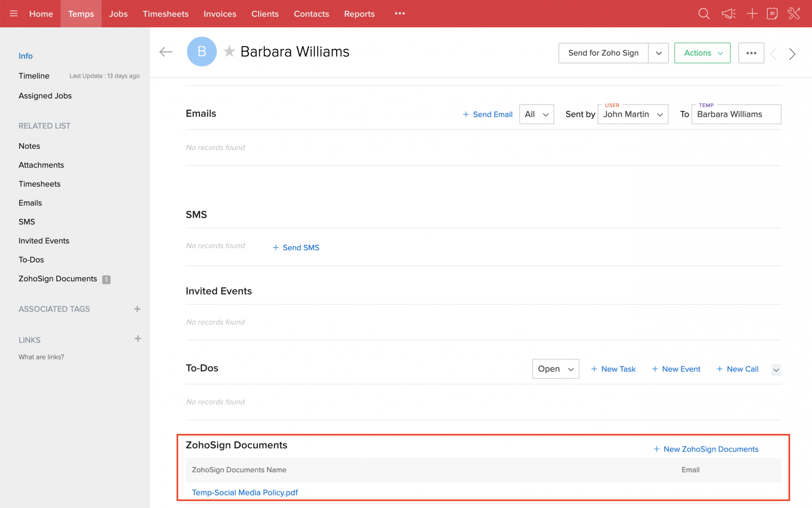Open the announcements megaphone icon
This screenshot has width=812, height=508.
pyautogui.click(x=728, y=13)
